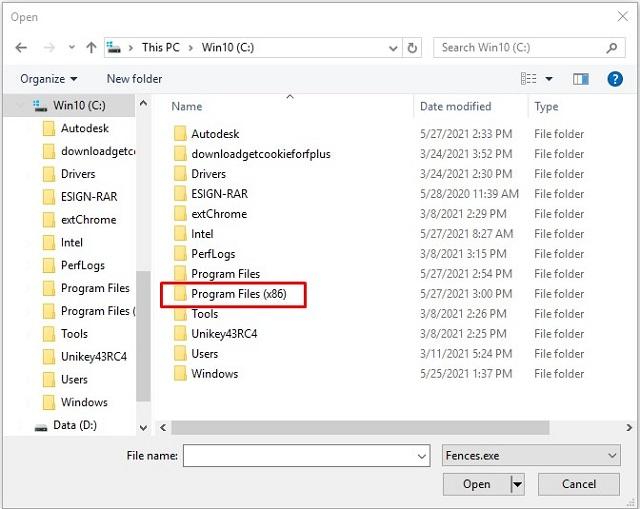640x509 pixels.
Task: Select Autodesk in the navigation tree
Action: pyautogui.click(x=84, y=128)
